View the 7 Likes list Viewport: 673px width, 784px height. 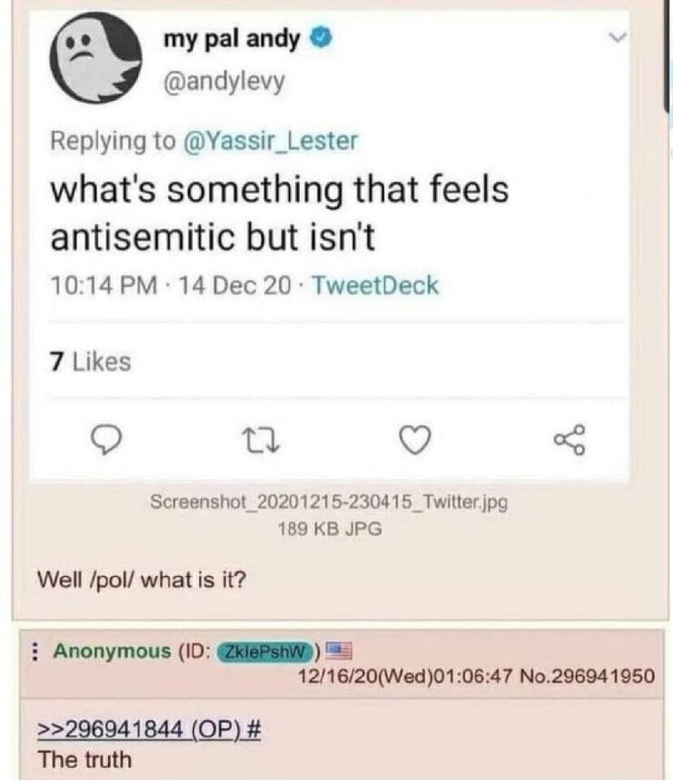pos(90,362)
